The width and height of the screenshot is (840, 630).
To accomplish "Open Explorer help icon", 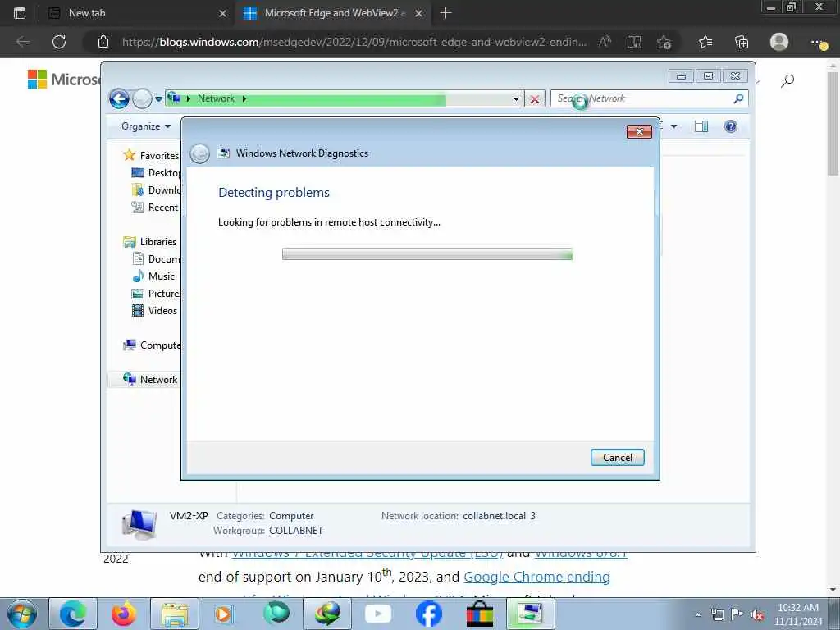I will 731,126.
